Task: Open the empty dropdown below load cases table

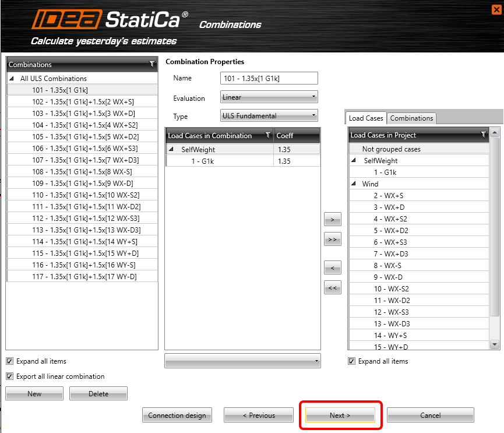Action: tap(243, 361)
